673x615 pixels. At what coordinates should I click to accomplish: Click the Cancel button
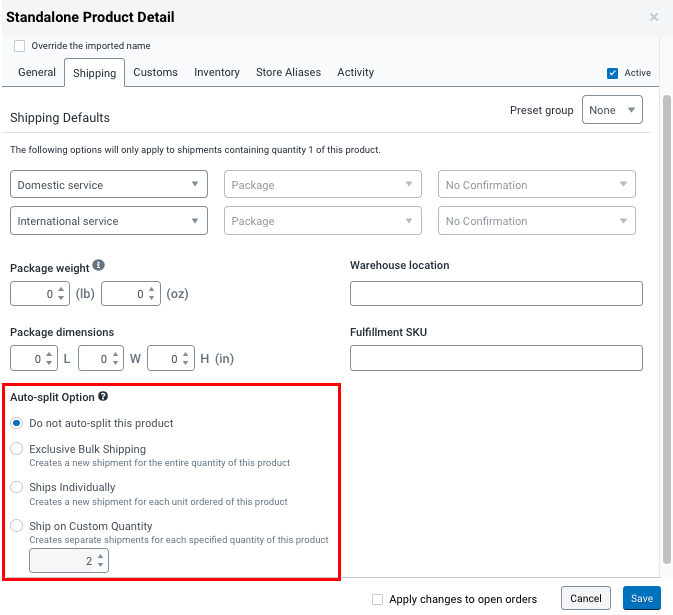(x=585, y=598)
